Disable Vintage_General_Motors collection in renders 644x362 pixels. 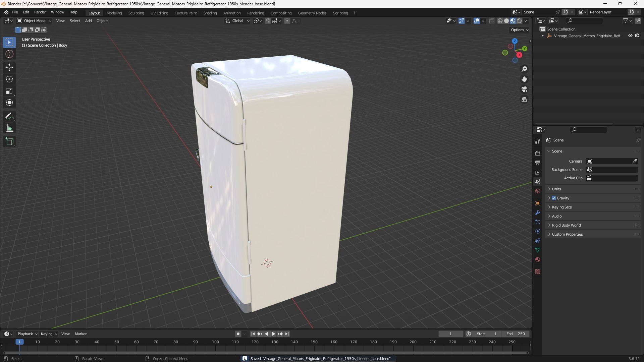pos(637,36)
